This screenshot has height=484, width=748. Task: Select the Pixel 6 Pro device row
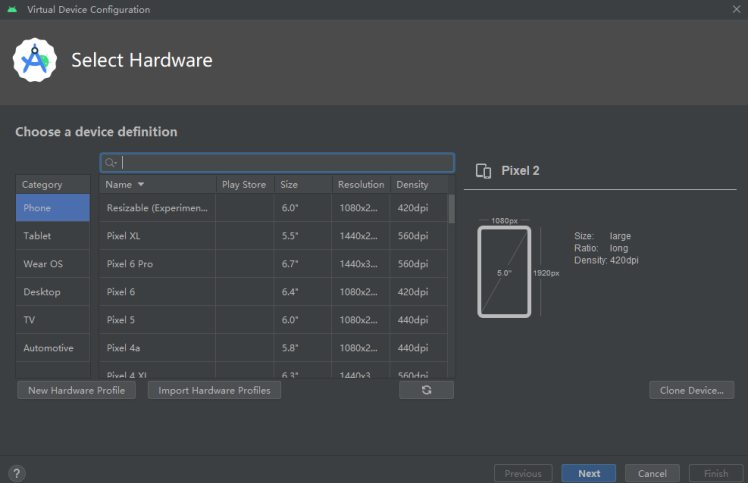[273, 264]
